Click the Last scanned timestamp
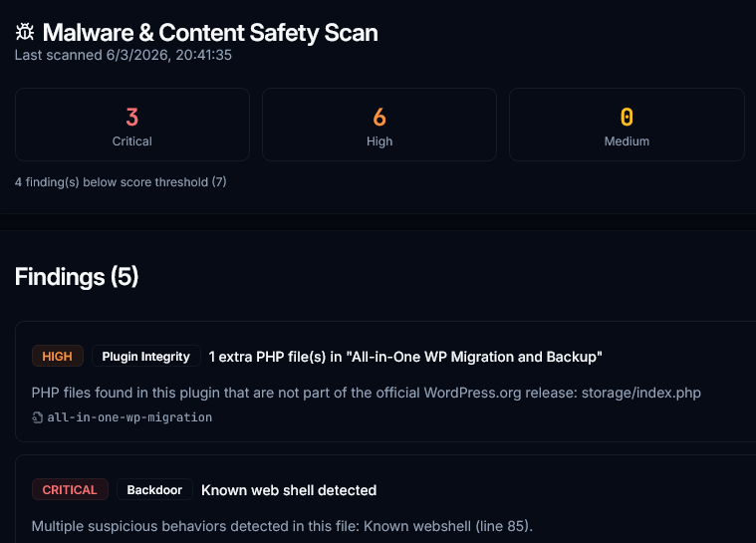 coord(124,55)
